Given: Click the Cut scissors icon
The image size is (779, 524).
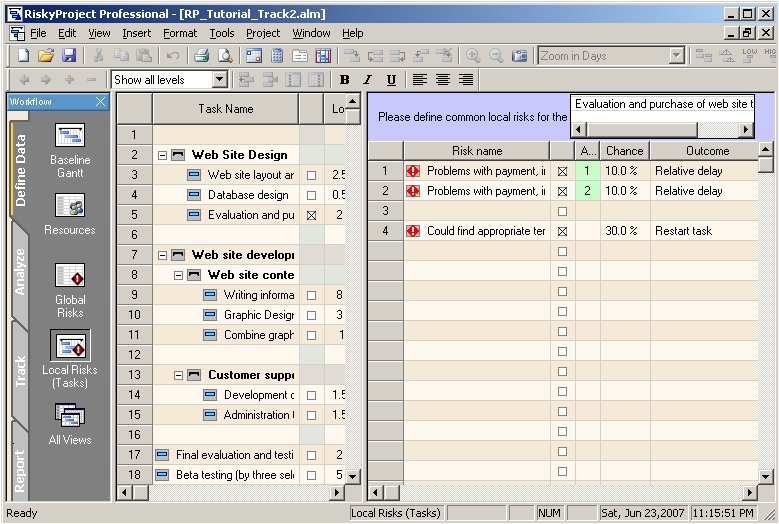Looking at the screenshot, I should click(x=98, y=55).
